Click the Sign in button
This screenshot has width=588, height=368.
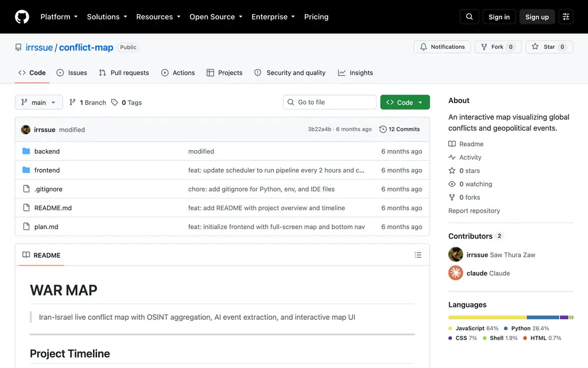[499, 17]
